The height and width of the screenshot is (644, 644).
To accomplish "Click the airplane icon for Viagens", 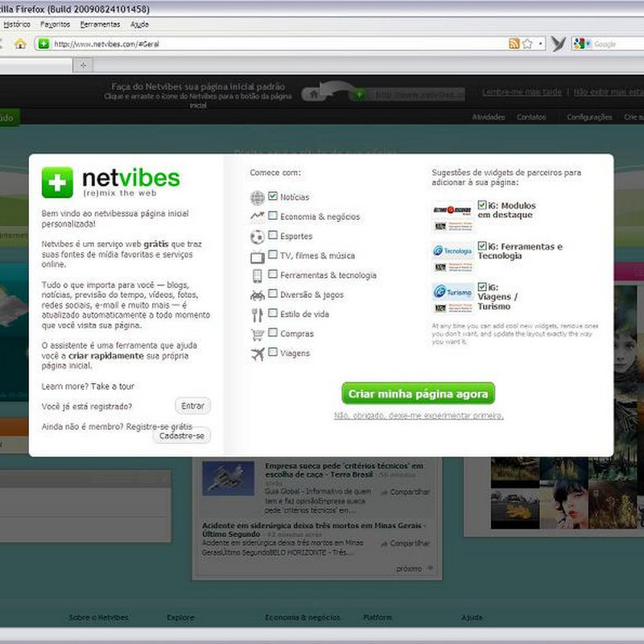I will pos(258,353).
